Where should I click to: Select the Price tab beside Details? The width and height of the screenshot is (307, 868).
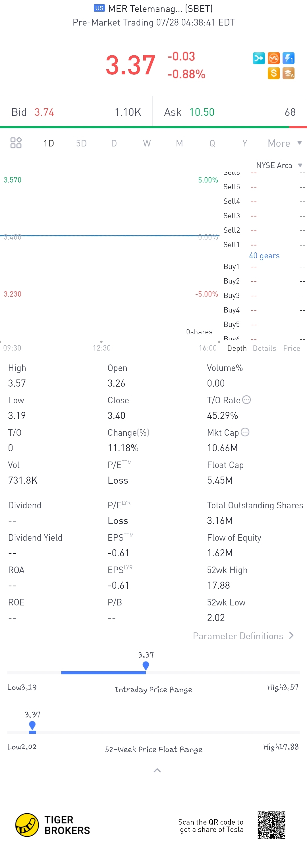291,348
